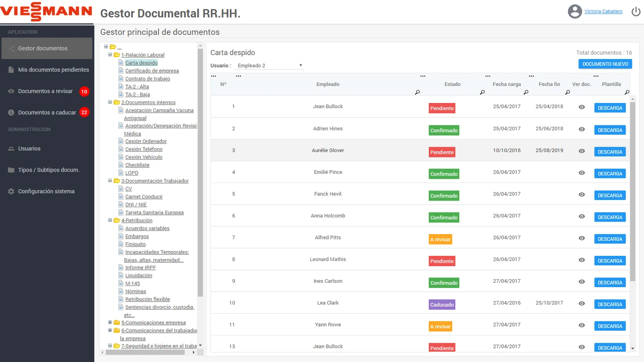Open the Fecha carga column search icon
This screenshot has width=644, height=362.
pos(526,93)
